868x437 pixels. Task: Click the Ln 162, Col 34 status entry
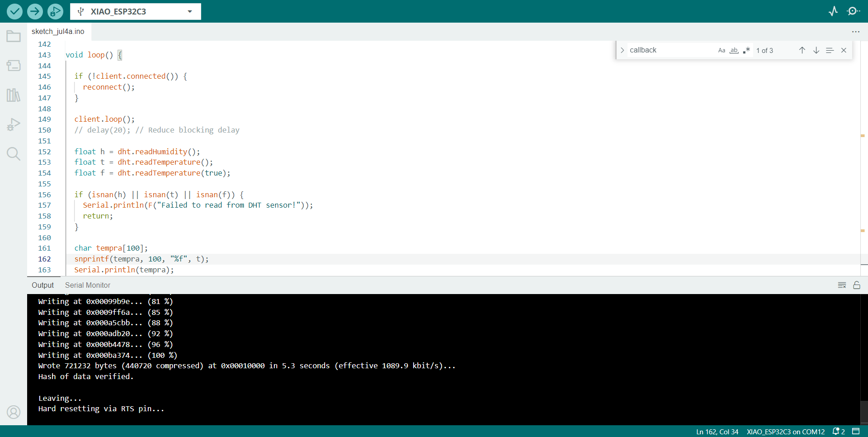tap(717, 432)
